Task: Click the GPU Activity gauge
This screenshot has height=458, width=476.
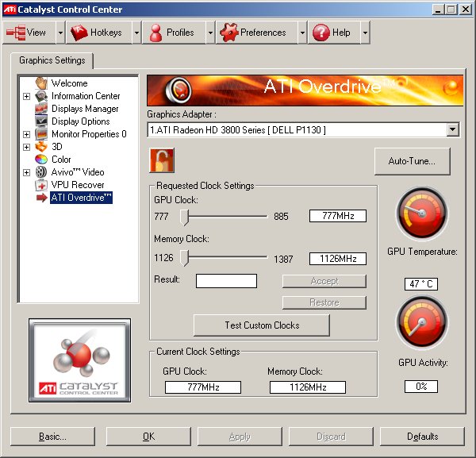Action: [422, 322]
